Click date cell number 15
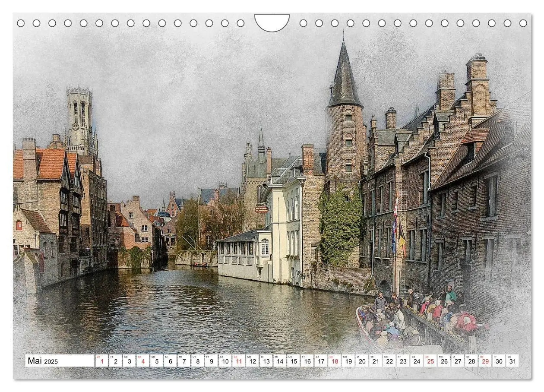The height and width of the screenshot is (392, 544). (x=294, y=361)
